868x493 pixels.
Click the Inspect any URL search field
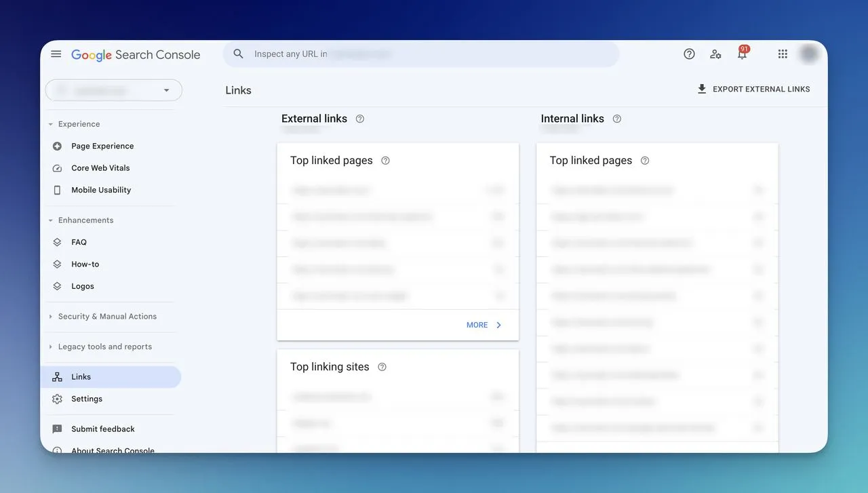420,54
